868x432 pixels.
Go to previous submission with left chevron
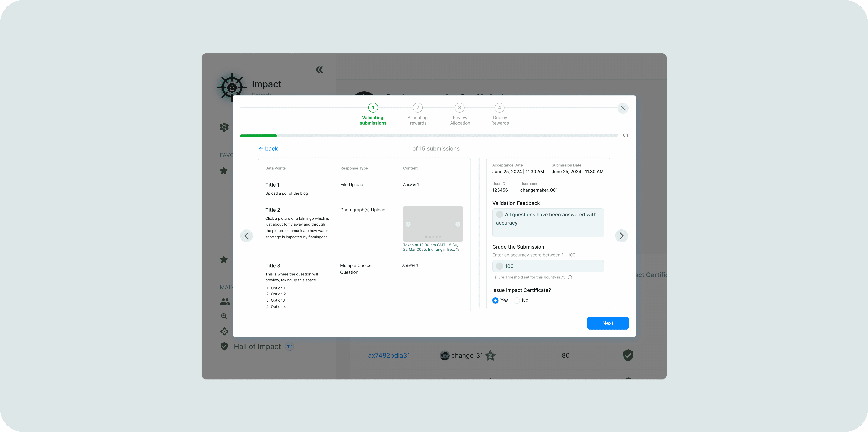tap(246, 236)
